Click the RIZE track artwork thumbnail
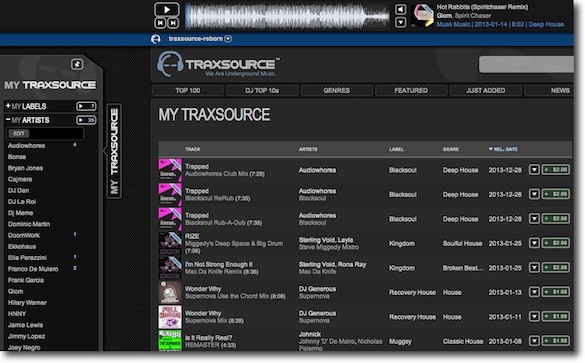This screenshot has width=585, height=363. 170,243
